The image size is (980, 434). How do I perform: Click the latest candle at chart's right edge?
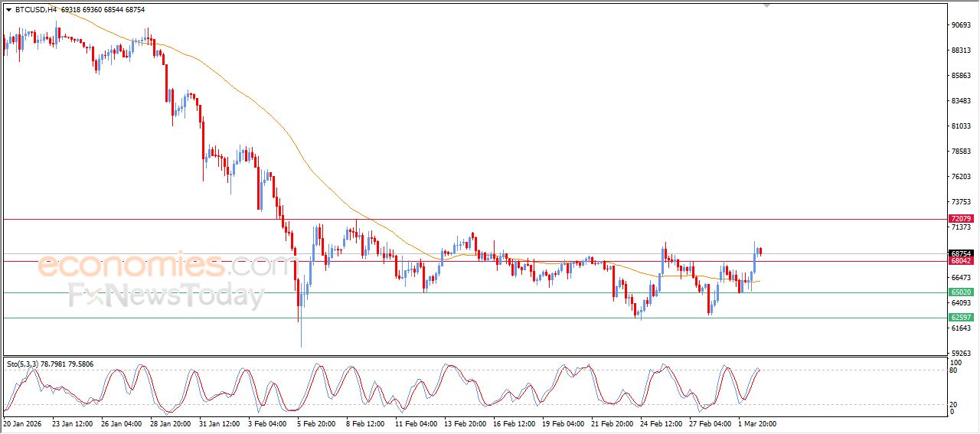click(x=760, y=252)
